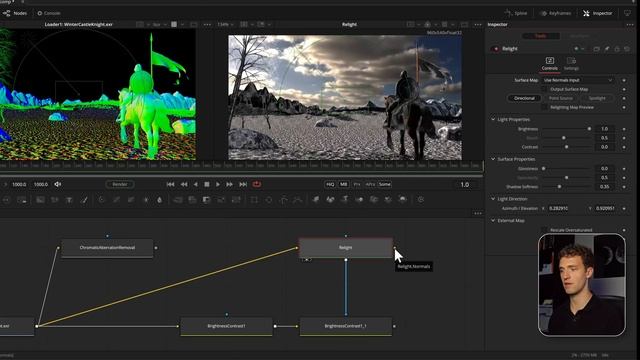Tick the Rescale Oversaturated checkbox
The width and height of the screenshot is (640, 360).
pos(544,230)
